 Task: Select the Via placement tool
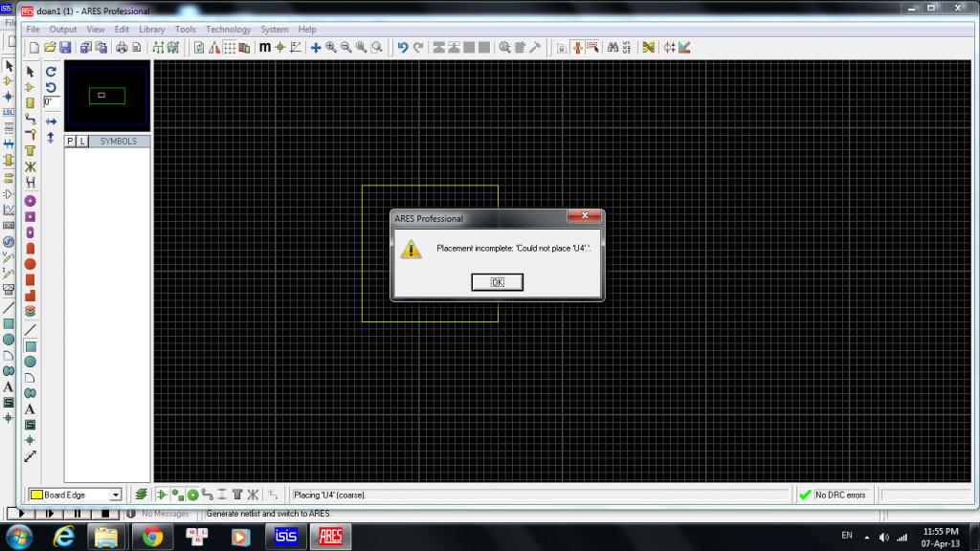coord(30,134)
